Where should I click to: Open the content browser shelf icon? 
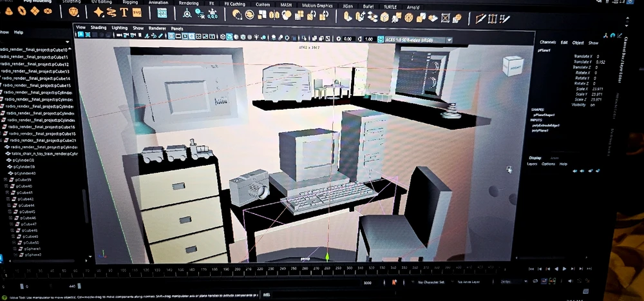[x=162, y=13]
